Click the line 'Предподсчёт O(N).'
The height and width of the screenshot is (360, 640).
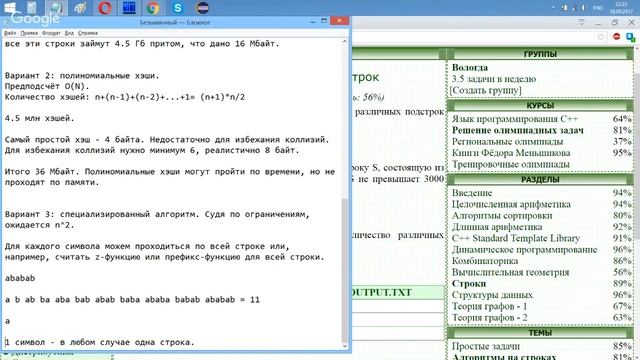tap(47, 87)
